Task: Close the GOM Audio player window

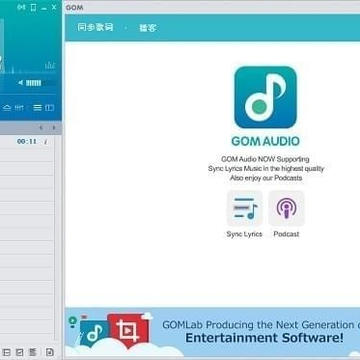Action: pos(54,7)
